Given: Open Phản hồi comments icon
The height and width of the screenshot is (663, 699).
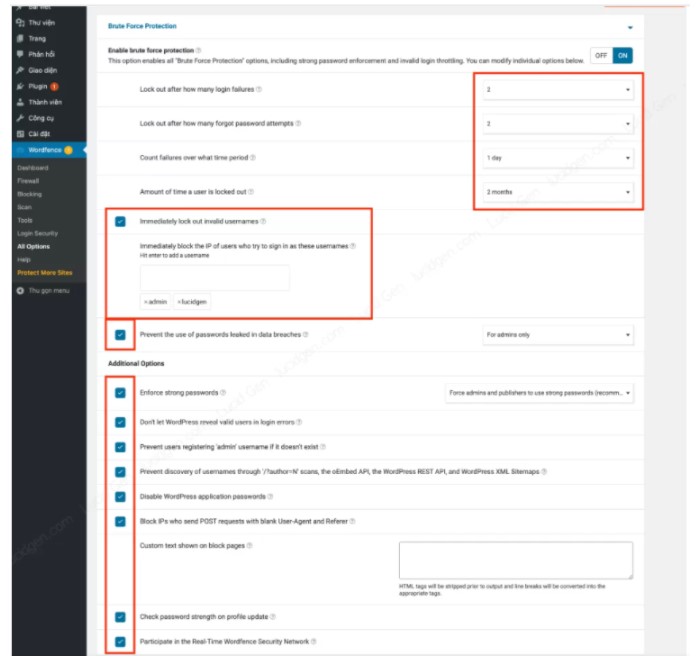Looking at the screenshot, I should coord(20,54).
